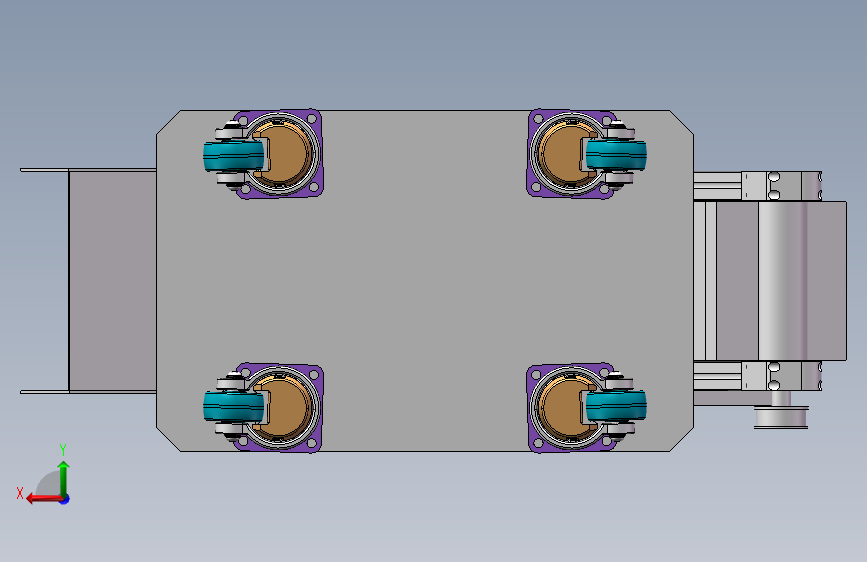The image size is (867, 562).
Task: Select the gray panel left of the base plate
Action: (112, 281)
